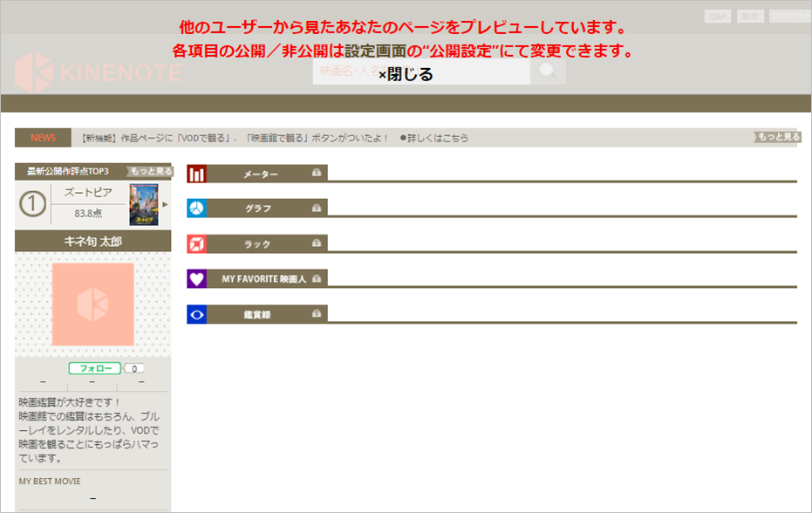Click the purple heart MY FAVORITE icon
This screenshot has width=812, height=513.
(196, 278)
